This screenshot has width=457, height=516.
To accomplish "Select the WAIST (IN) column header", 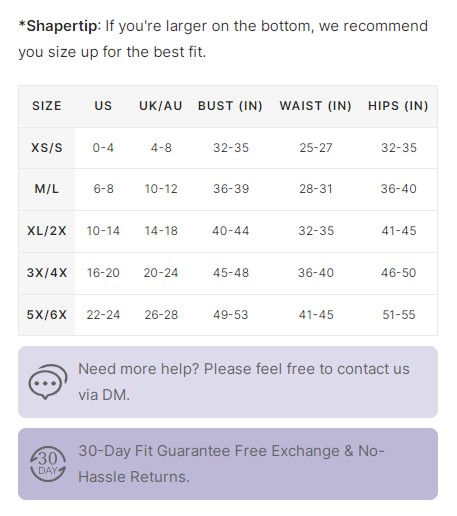I will pyautogui.click(x=316, y=106).
